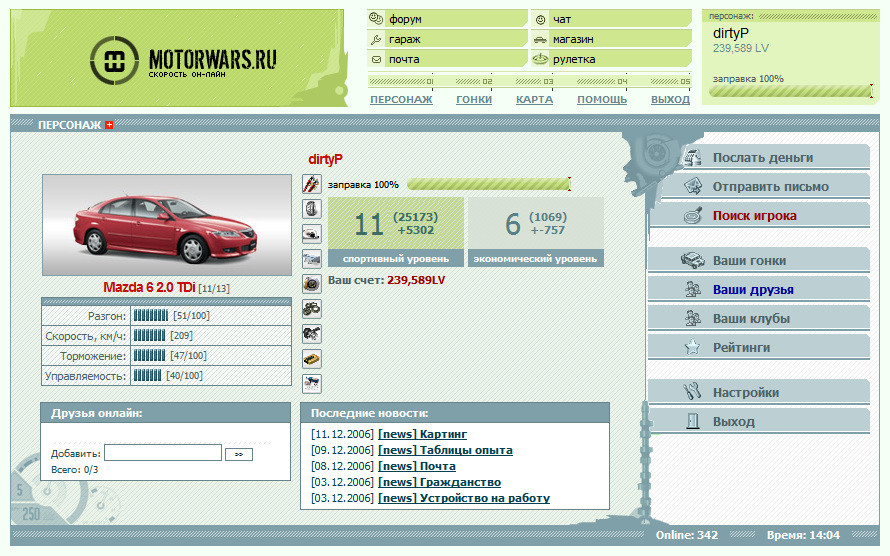Click the >> add friend button

[239, 454]
